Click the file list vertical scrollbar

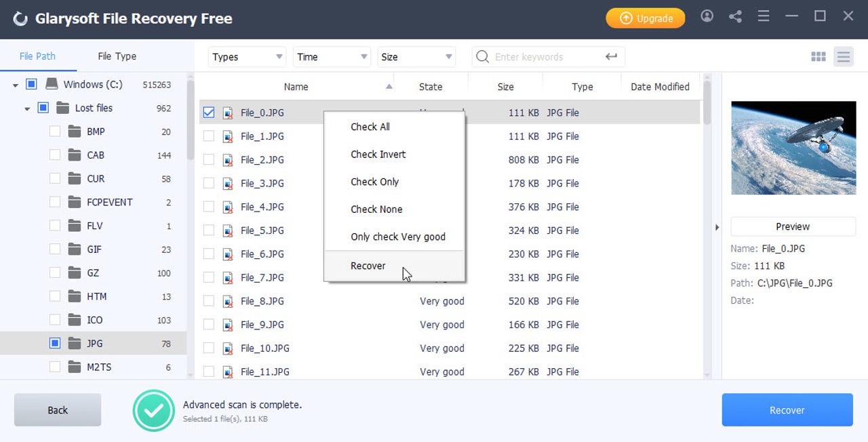pyautogui.click(x=707, y=103)
